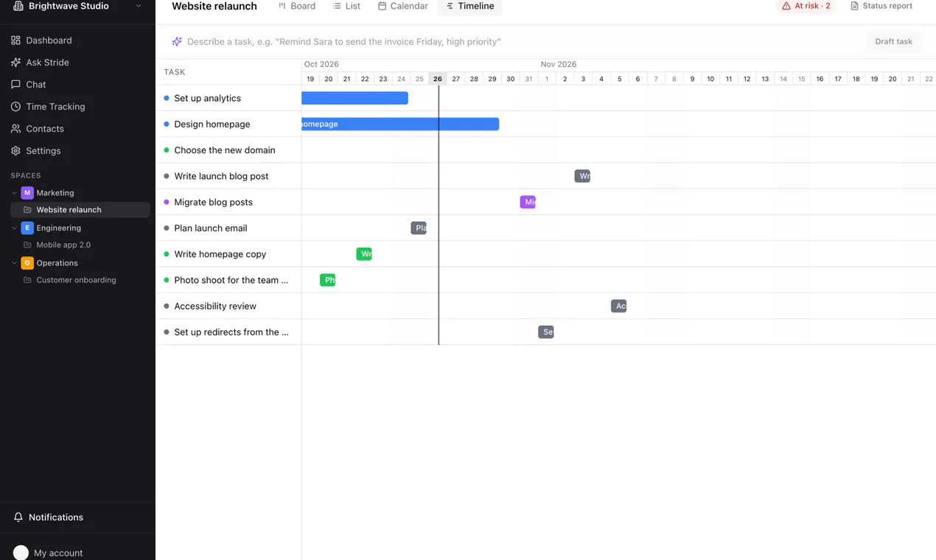
Task: Select the Website relaunch project
Action: (80, 210)
